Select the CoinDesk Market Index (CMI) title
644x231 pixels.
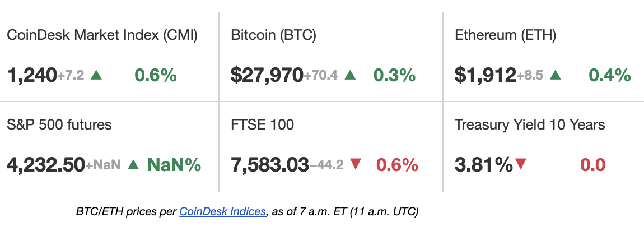click(x=102, y=35)
